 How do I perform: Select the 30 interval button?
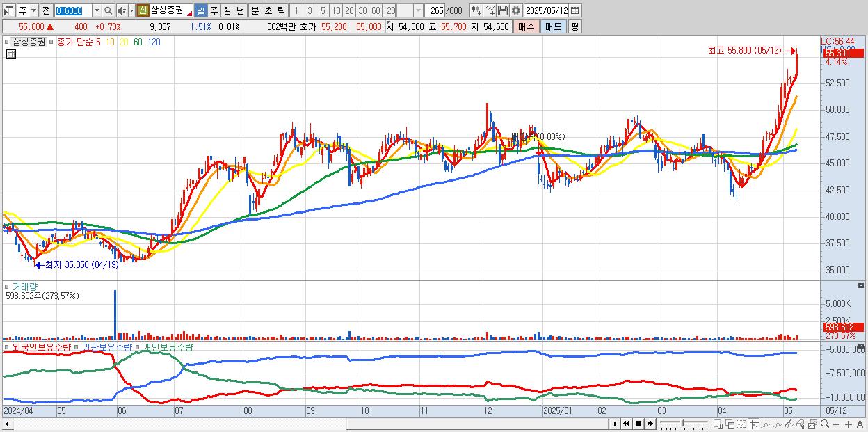362,10
